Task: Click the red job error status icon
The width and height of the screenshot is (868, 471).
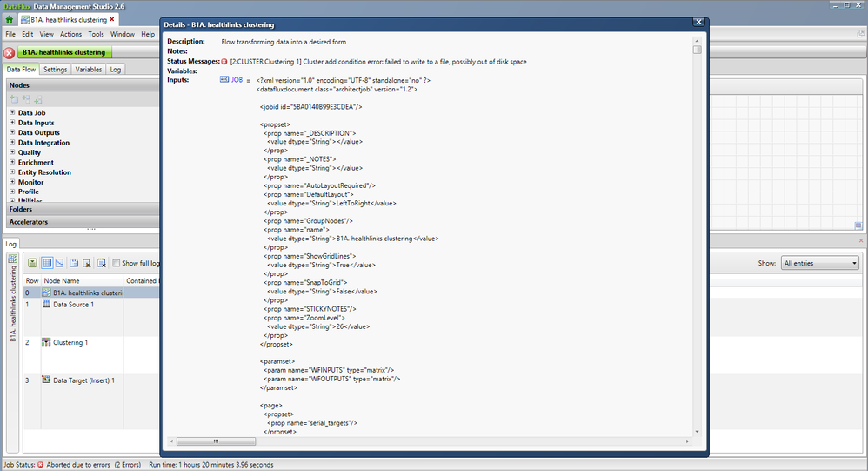Action: [9, 53]
